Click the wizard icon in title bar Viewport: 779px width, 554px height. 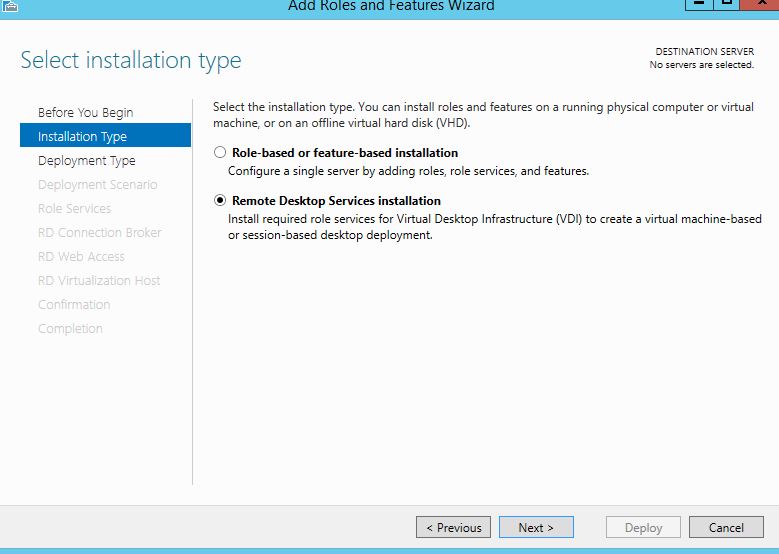(x=10, y=6)
